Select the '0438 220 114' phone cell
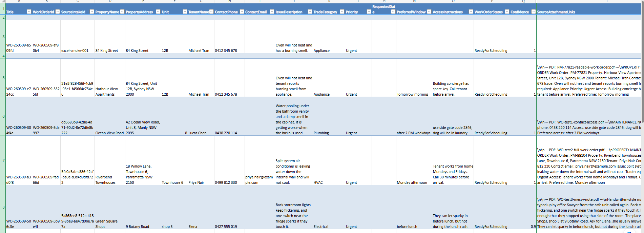 pyautogui.click(x=229, y=116)
